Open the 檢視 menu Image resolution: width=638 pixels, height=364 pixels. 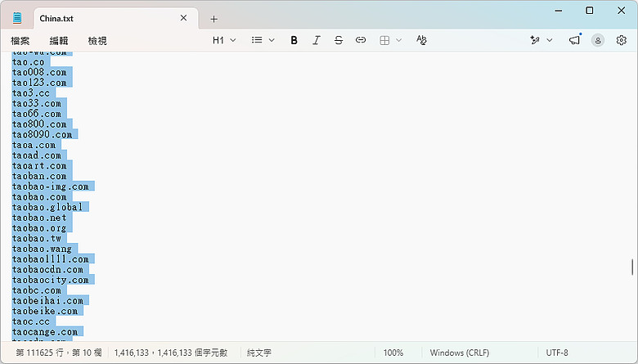click(x=97, y=41)
